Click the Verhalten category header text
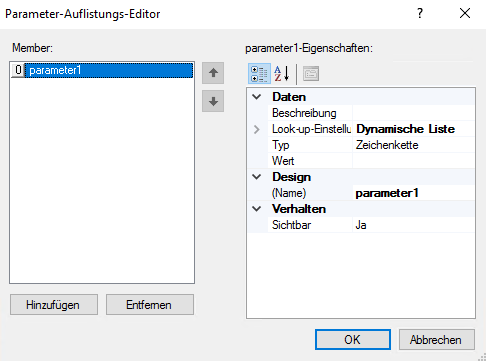486x361 pixels. [299, 209]
